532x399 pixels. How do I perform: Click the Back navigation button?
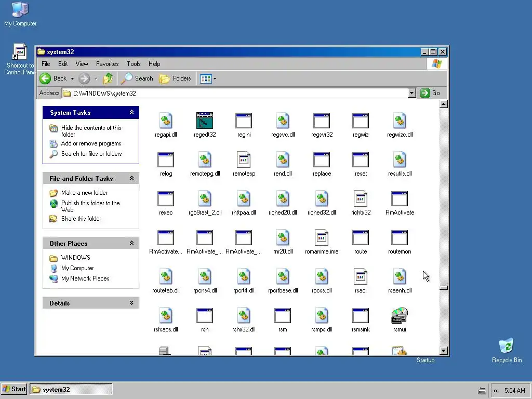pos(53,78)
